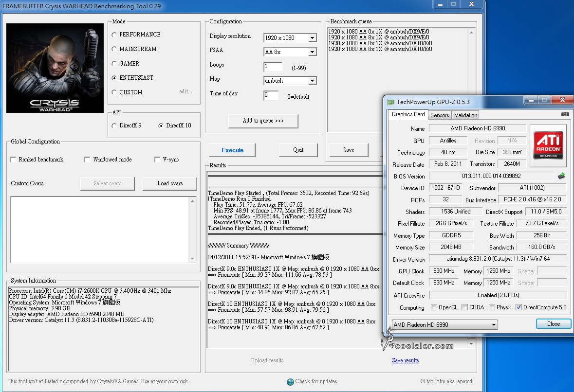Uncheck DirectCompute 5.0 in GPU-Z
The width and height of the screenshot is (574, 392).
[x=518, y=307]
